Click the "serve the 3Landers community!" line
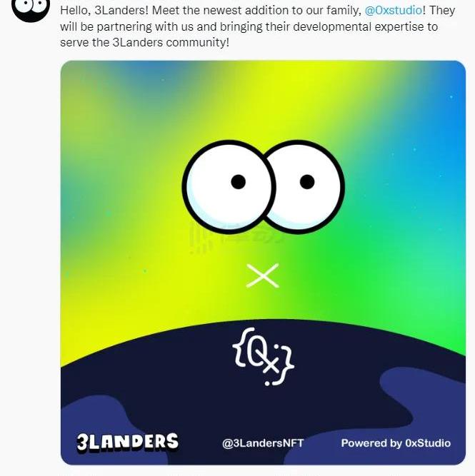475x476 pixels. (145, 42)
